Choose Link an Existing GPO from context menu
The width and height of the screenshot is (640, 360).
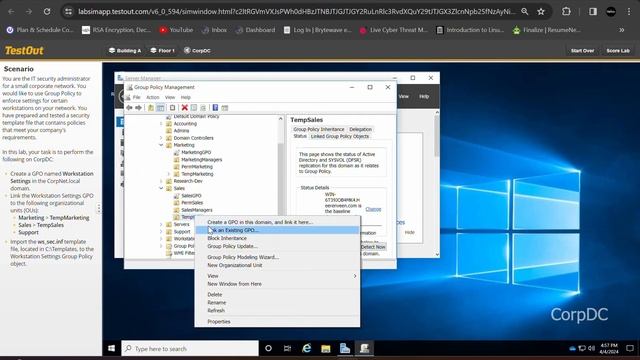pos(277,230)
